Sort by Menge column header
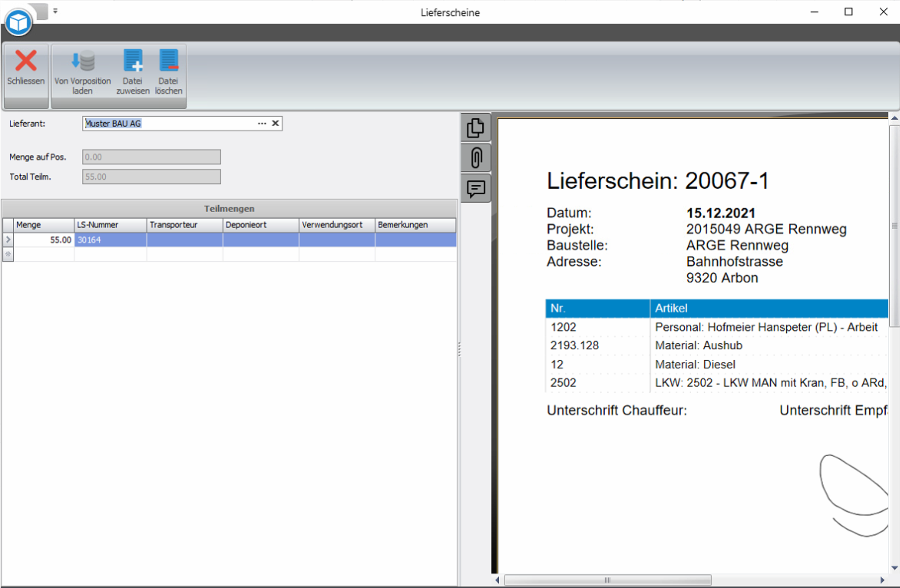The height and width of the screenshot is (588, 900). click(44, 225)
